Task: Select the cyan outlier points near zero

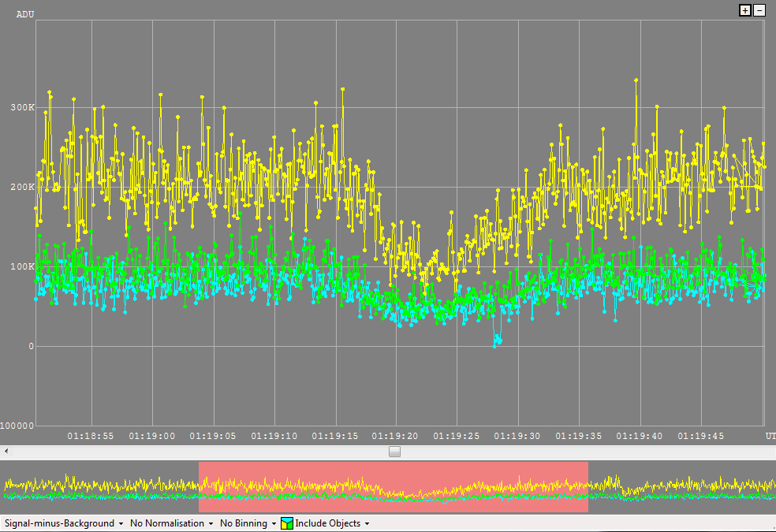Action: pyautogui.click(x=497, y=340)
